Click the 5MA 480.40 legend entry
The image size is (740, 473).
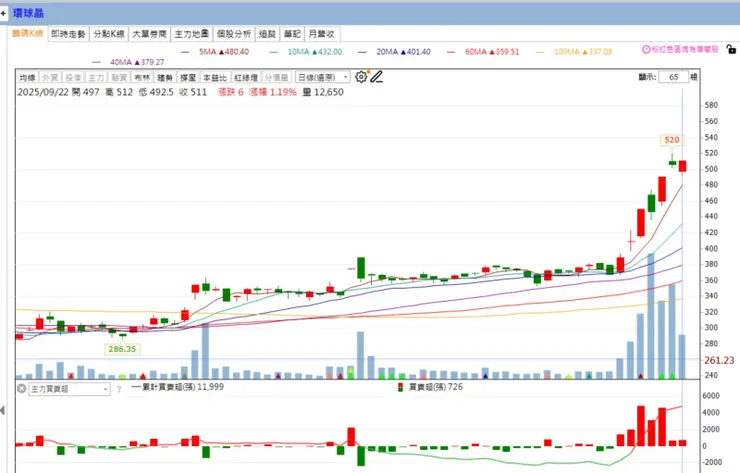[215, 52]
